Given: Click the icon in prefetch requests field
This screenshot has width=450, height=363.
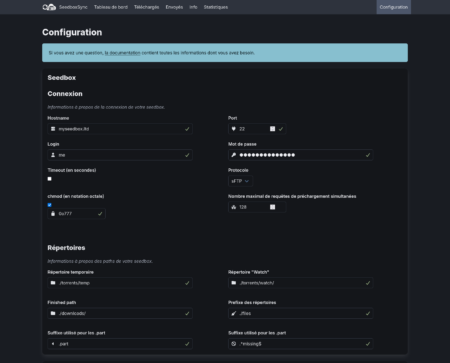Looking at the screenshot, I should (234, 207).
